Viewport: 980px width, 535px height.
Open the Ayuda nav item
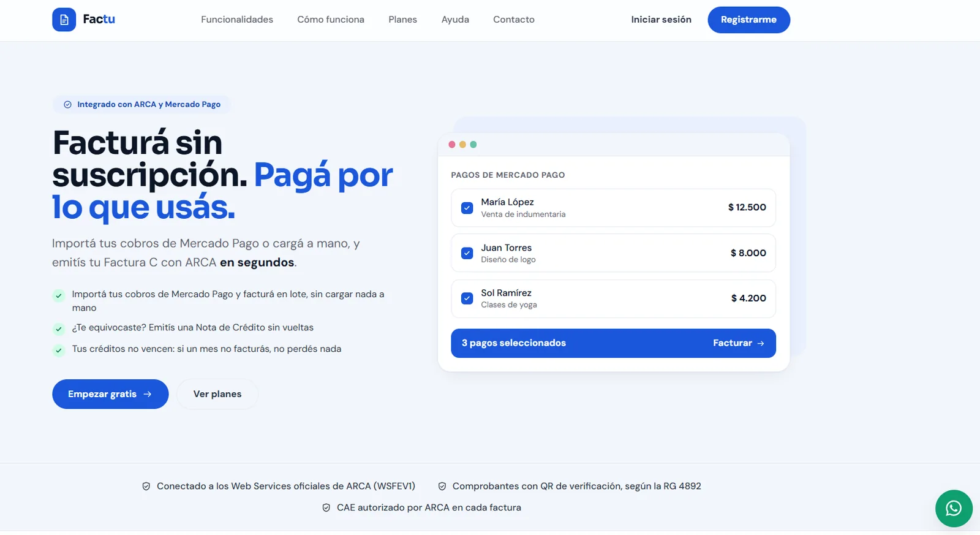pyautogui.click(x=455, y=20)
